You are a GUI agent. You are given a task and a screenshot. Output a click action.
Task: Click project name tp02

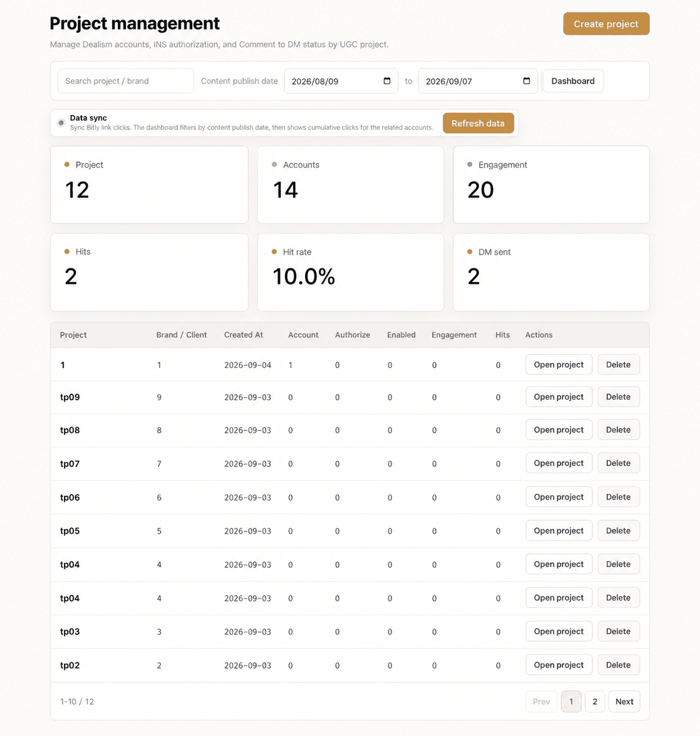pyautogui.click(x=70, y=666)
